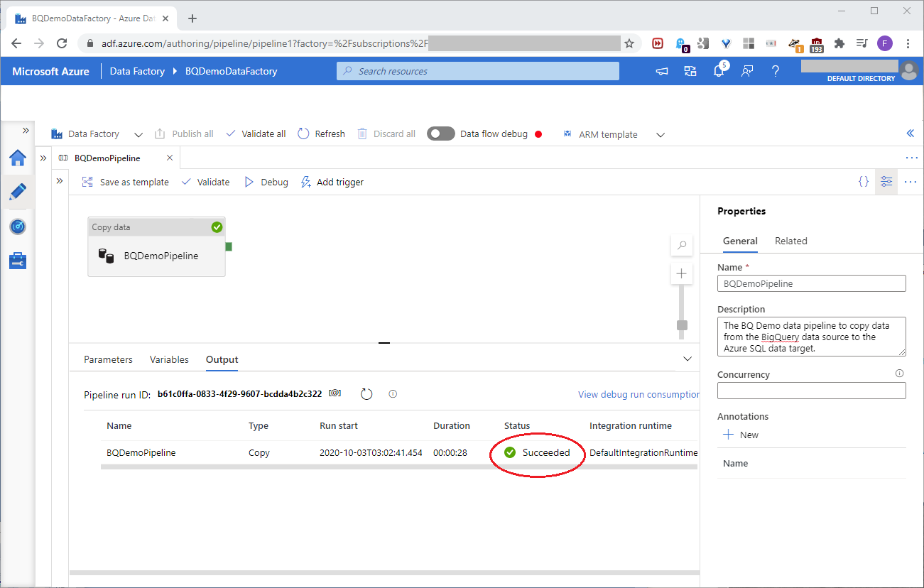Open the Azure announcements megaphone icon
The width and height of the screenshot is (924, 588).
tap(662, 71)
